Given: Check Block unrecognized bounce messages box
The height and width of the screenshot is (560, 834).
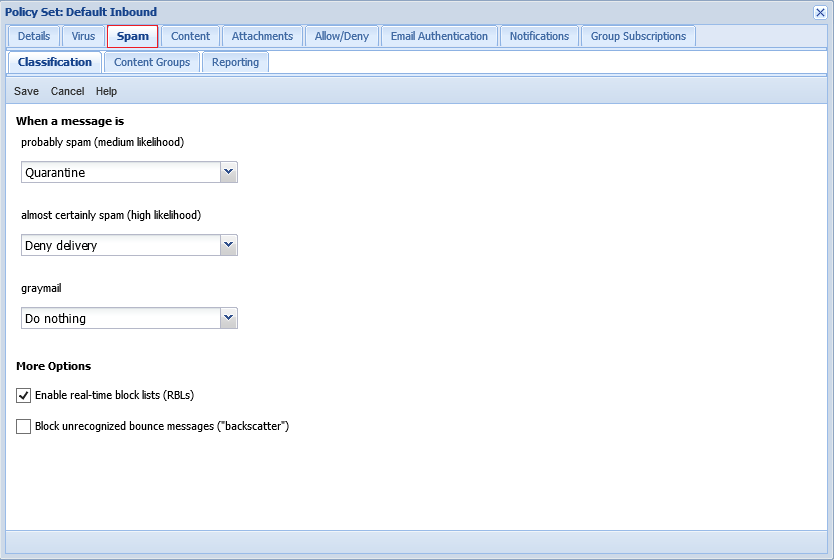Looking at the screenshot, I should pos(23,427).
